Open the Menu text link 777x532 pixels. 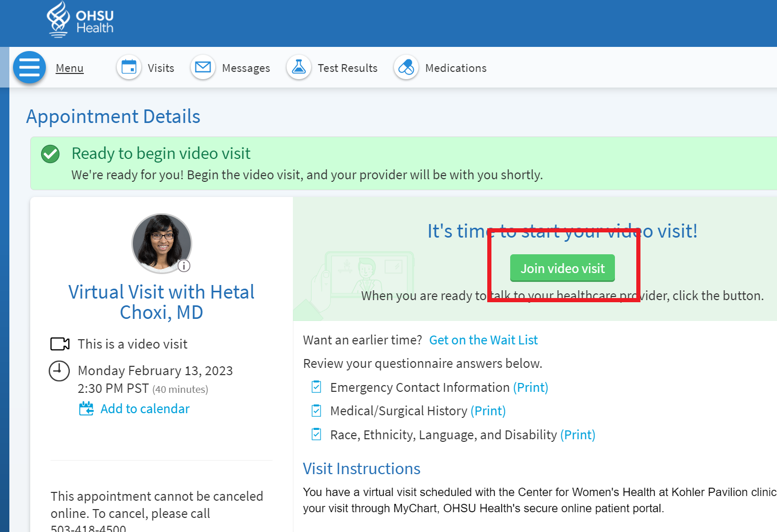pyautogui.click(x=69, y=68)
